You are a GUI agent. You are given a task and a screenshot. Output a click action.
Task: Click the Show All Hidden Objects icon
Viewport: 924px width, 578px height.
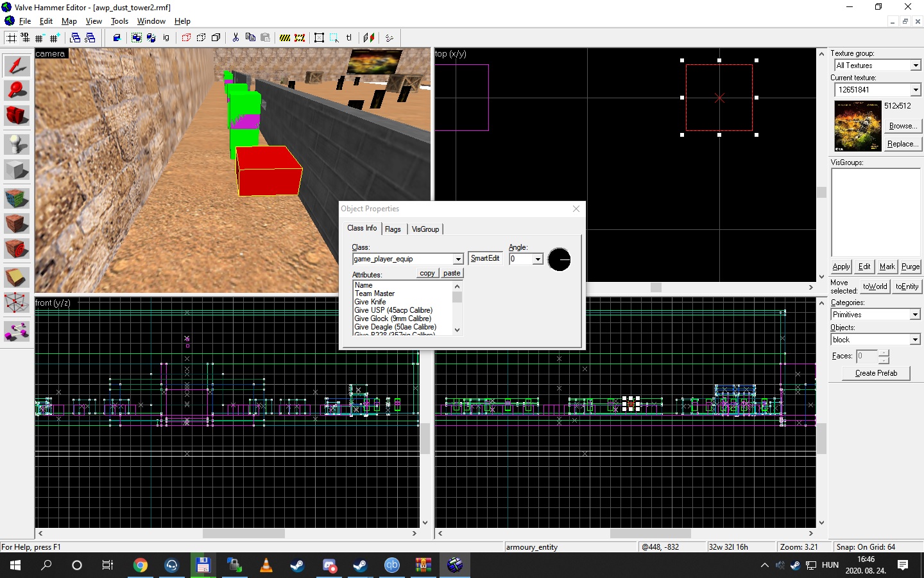click(216, 38)
